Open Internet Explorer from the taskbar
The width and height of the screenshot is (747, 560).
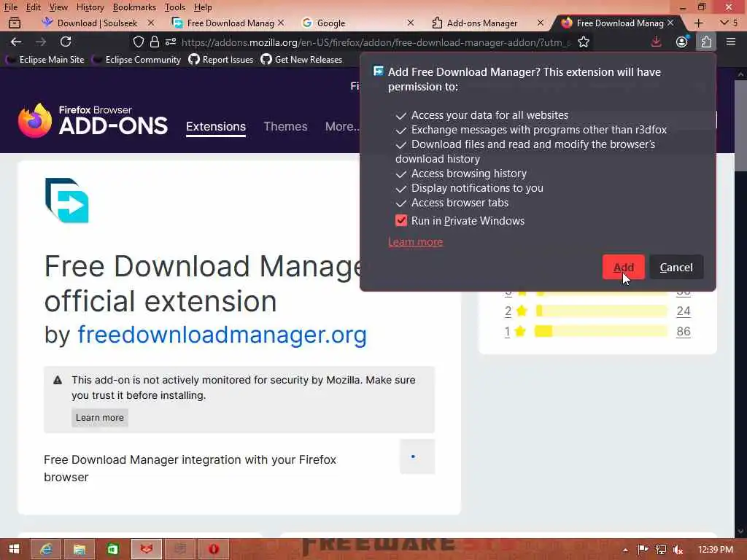[x=46, y=549]
